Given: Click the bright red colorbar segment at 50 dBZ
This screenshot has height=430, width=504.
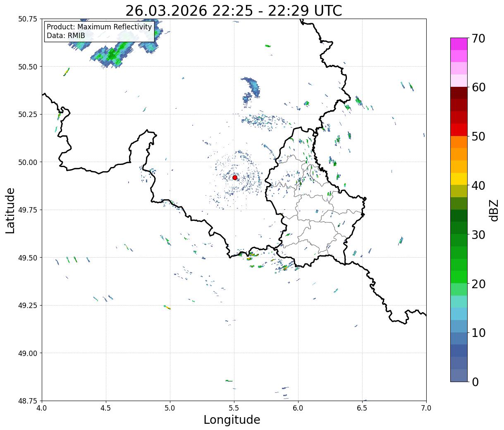Looking at the screenshot, I should 459,130.
